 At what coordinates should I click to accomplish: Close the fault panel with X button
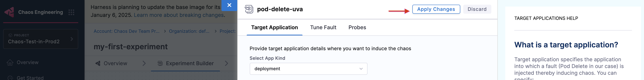(x=229, y=5)
